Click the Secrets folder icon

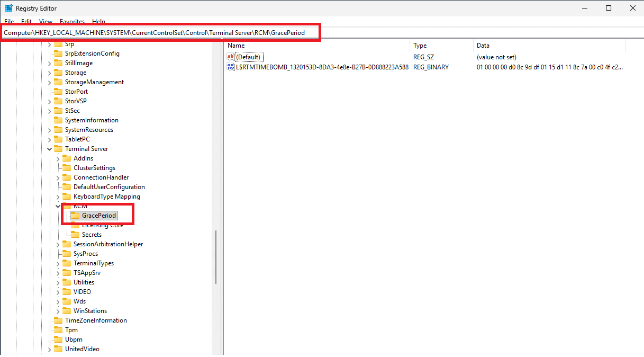tap(75, 235)
